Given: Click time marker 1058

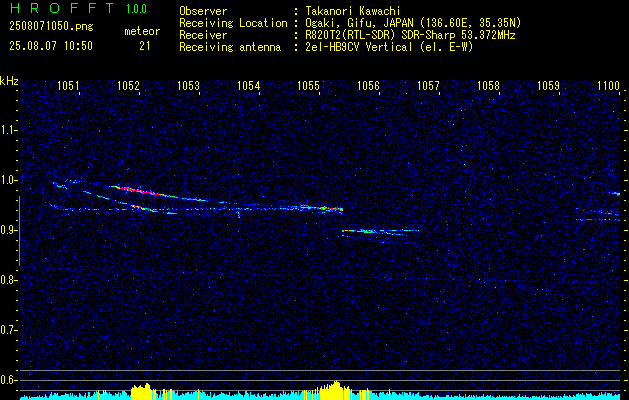Looking at the screenshot, I should coord(489,85).
